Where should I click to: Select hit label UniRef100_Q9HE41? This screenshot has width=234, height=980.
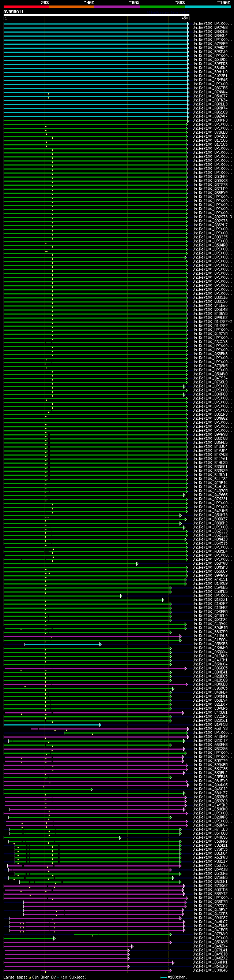[210, 672]
